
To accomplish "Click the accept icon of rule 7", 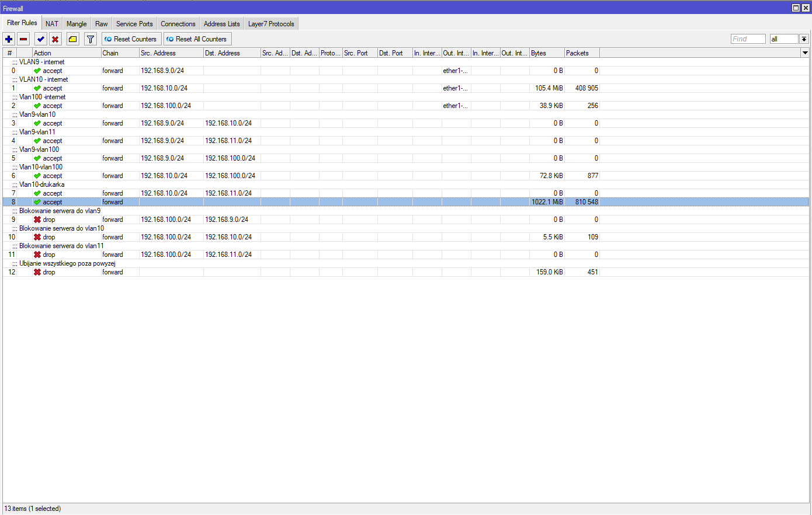I will [37, 193].
